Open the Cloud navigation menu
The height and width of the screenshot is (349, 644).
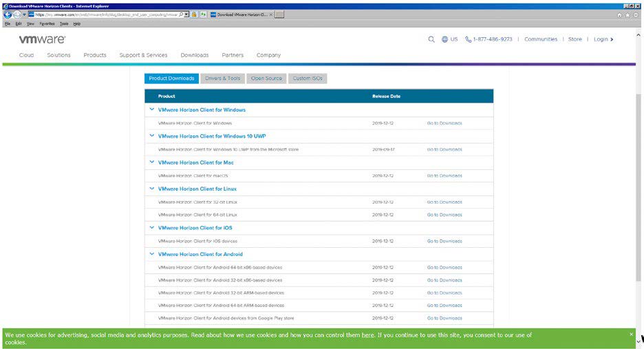(26, 55)
